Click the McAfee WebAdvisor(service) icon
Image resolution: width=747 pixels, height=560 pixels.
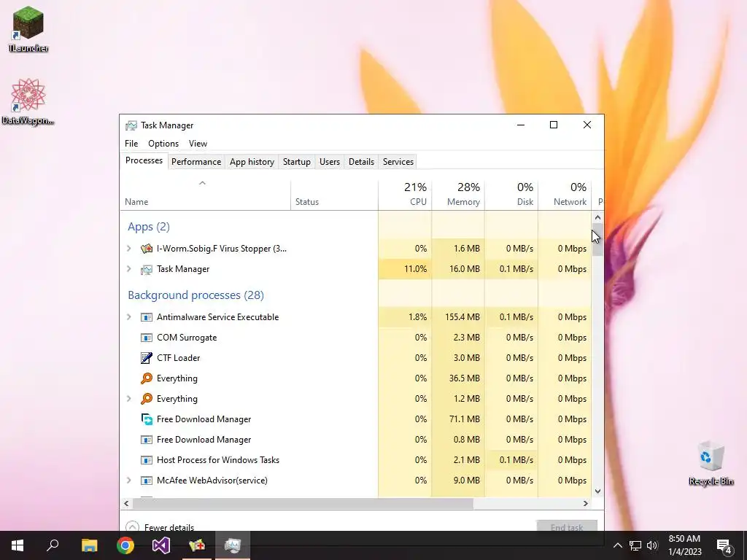(x=147, y=481)
